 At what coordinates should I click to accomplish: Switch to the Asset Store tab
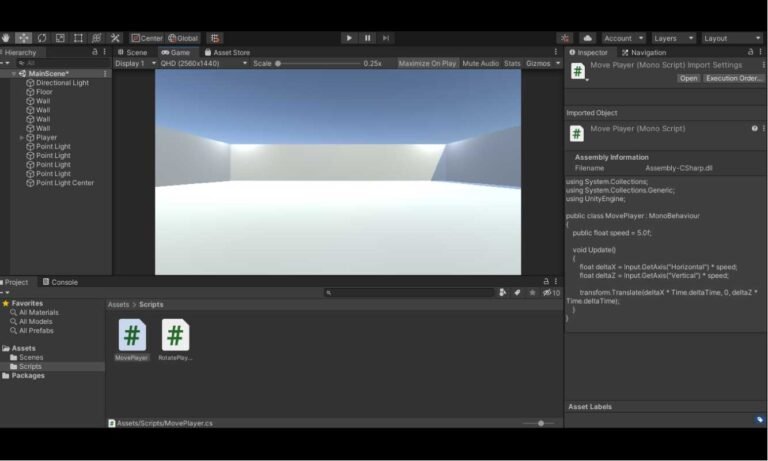click(x=227, y=52)
